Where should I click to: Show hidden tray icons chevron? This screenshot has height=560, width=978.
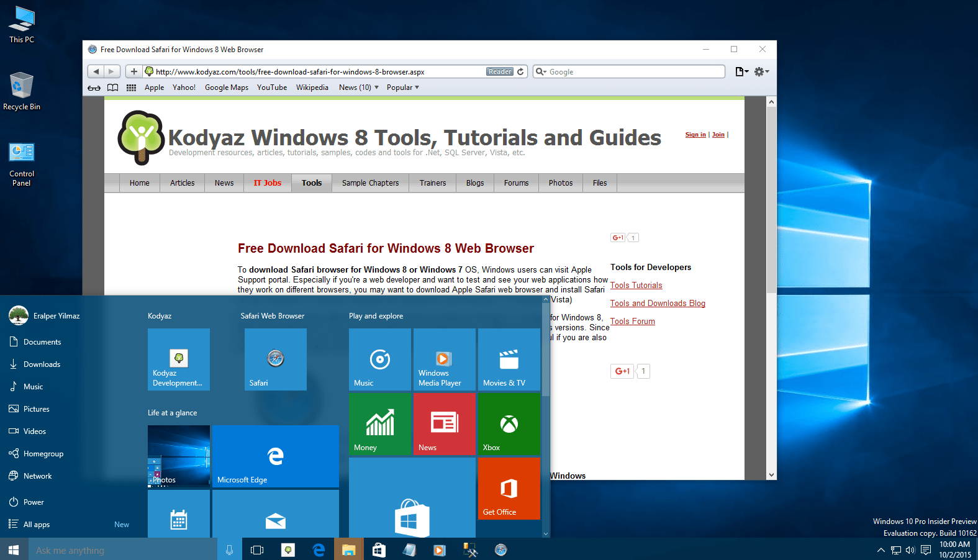click(881, 550)
